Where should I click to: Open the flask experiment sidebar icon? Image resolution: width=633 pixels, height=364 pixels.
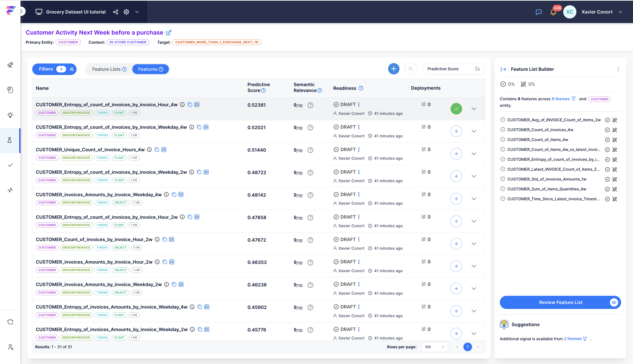coord(10,140)
